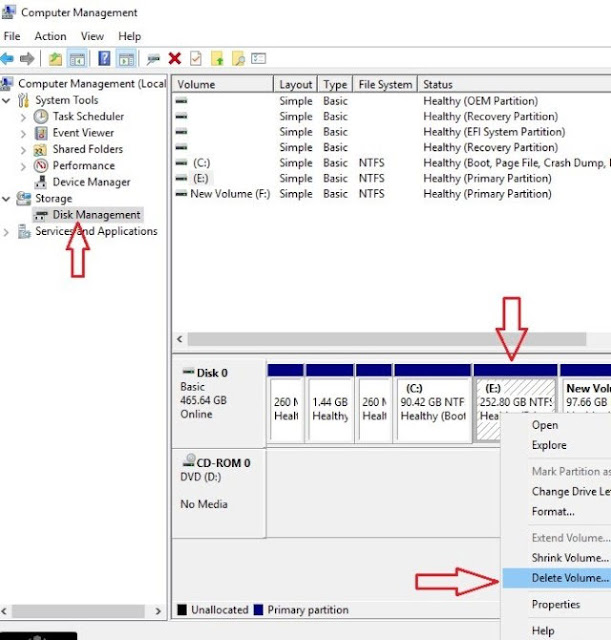Expand the Event Viewer node
Screen dimensions: 611x640
23,134
